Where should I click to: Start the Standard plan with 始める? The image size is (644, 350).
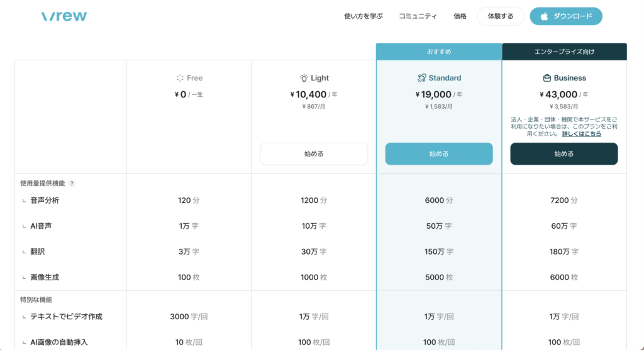(x=439, y=154)
